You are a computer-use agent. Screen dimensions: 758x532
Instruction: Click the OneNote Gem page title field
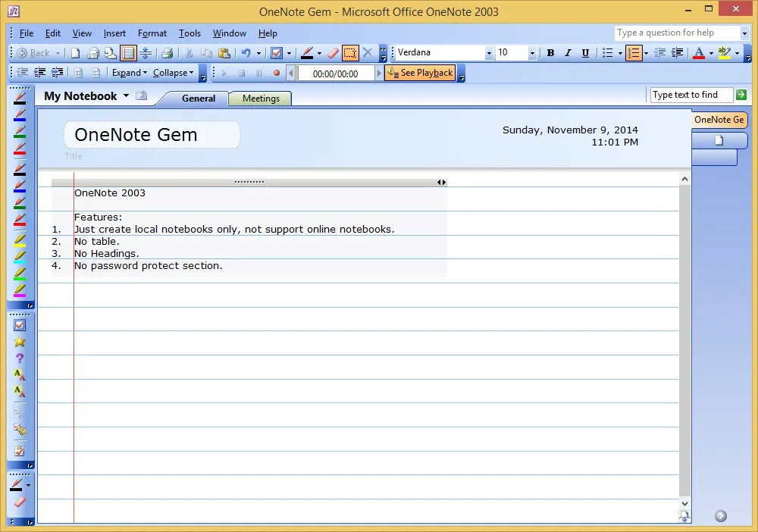(152, 135)
